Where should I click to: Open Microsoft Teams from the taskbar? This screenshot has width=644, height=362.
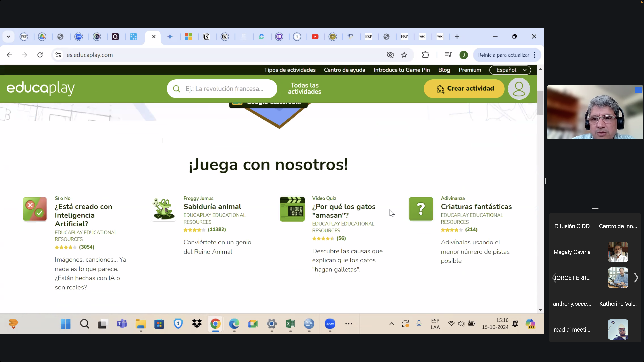tap(122, 324)
